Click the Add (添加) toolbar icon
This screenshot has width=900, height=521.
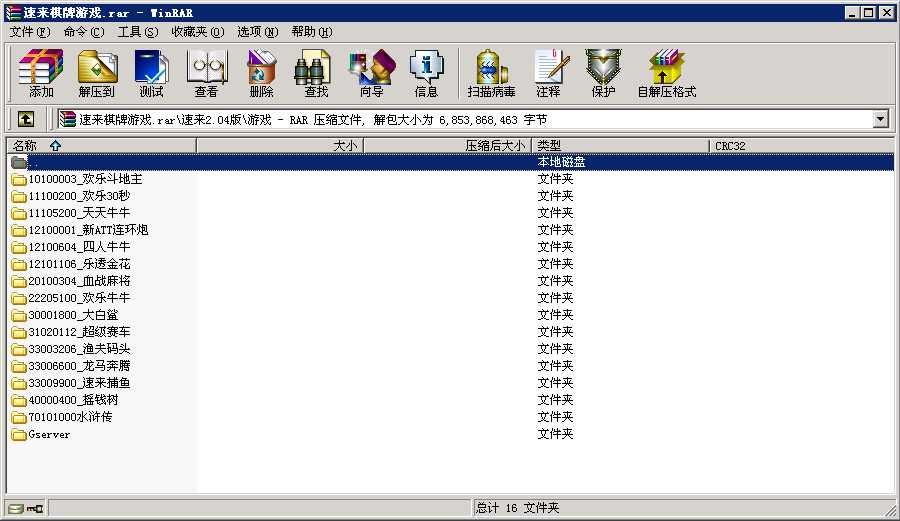41,73
